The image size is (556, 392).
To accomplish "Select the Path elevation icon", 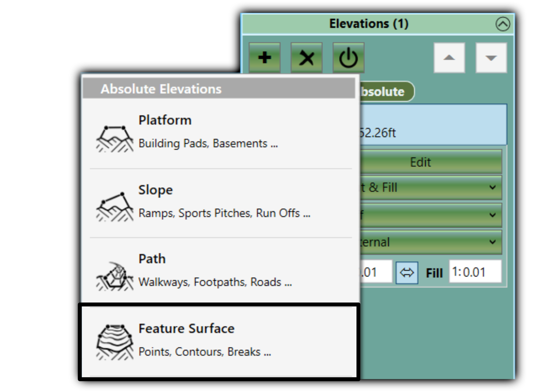I will (x=115, y=277).
